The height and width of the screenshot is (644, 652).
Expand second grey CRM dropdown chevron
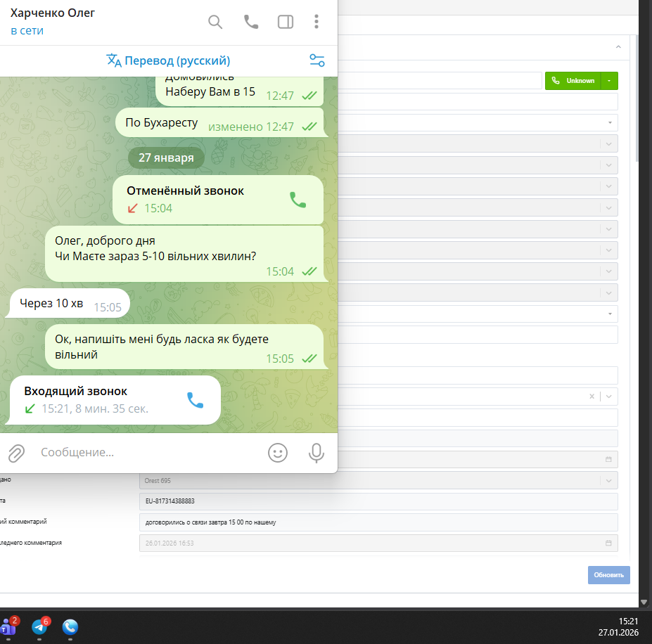pos(609,165)
